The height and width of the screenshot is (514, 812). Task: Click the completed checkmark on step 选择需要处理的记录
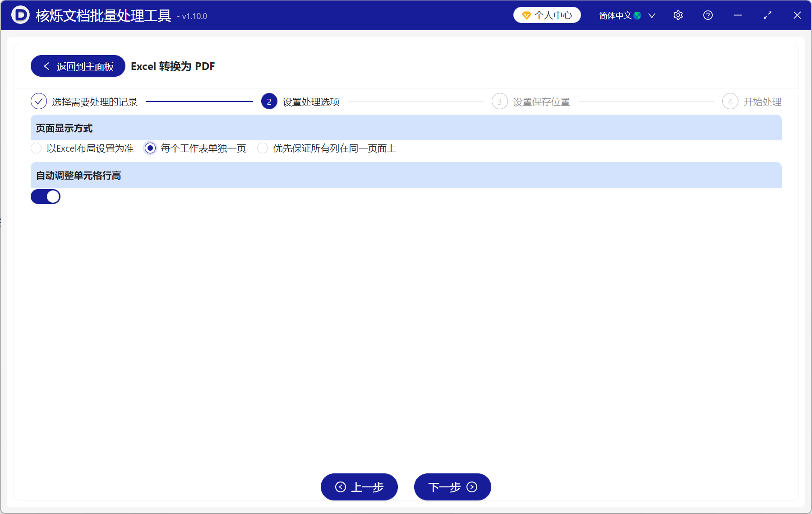(39, 101)
